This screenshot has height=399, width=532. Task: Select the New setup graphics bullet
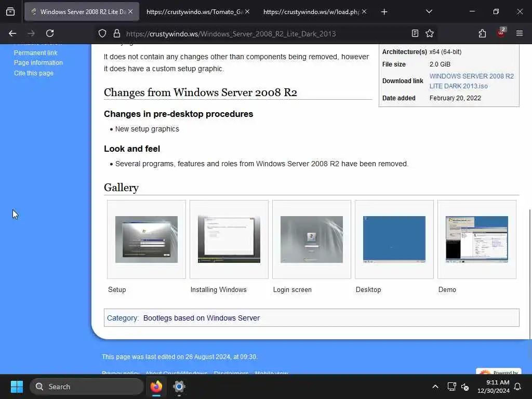147,129
